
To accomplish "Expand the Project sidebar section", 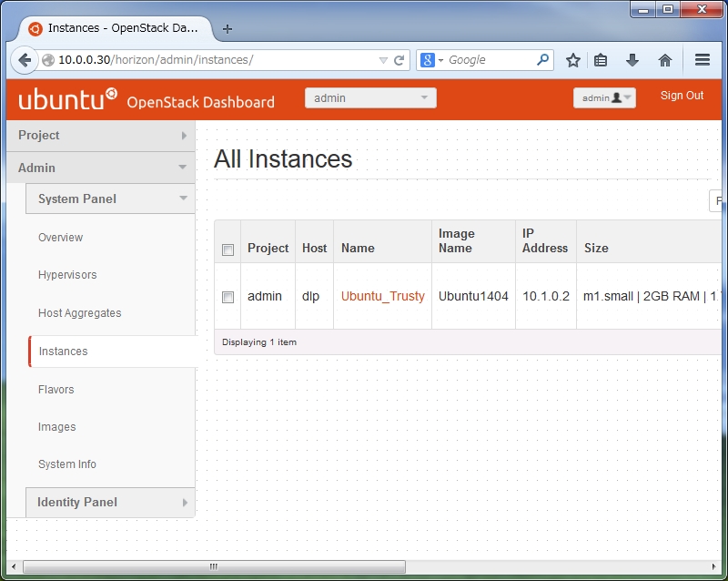I will coord(101,136).
